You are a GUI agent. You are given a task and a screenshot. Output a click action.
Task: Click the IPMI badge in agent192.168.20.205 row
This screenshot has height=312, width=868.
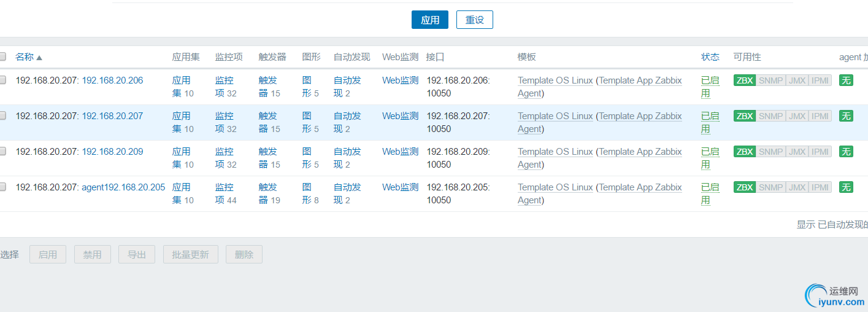click(820, 187)
